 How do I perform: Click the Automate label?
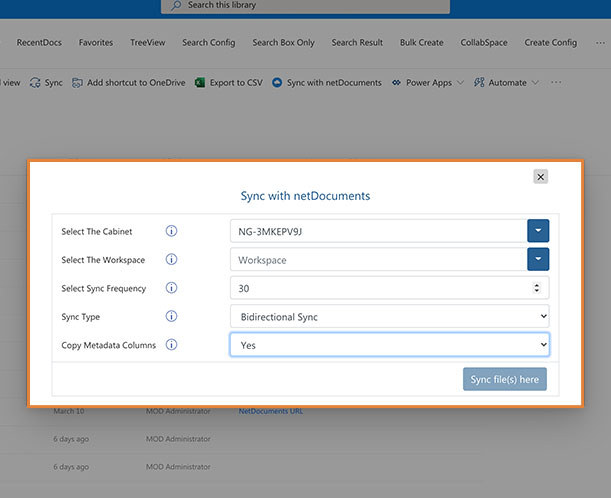tap(508, 83)
